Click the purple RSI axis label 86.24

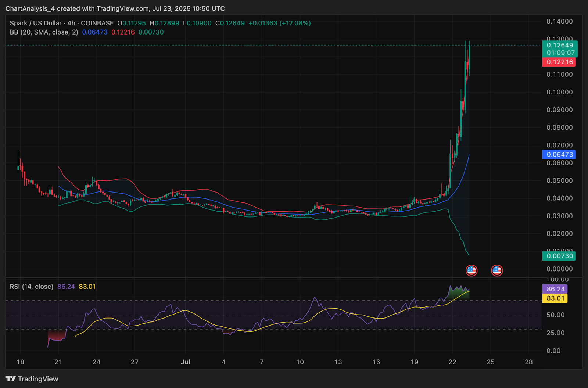(x=555, y=289)
